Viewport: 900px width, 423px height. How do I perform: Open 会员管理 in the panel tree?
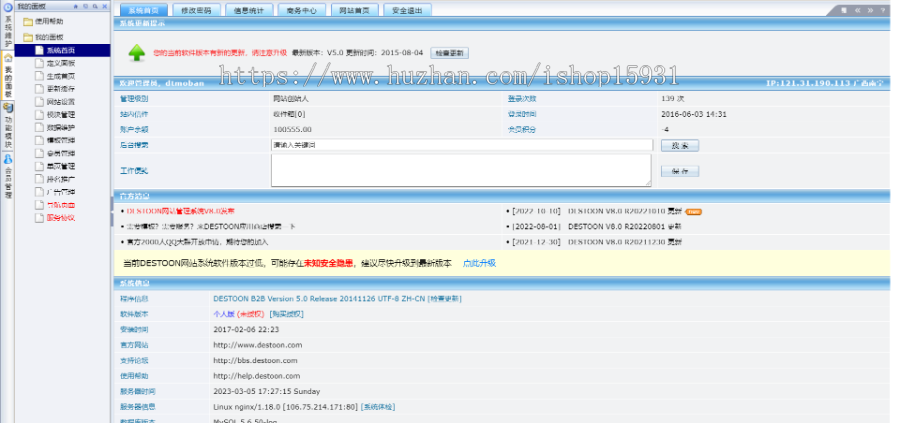61,153
